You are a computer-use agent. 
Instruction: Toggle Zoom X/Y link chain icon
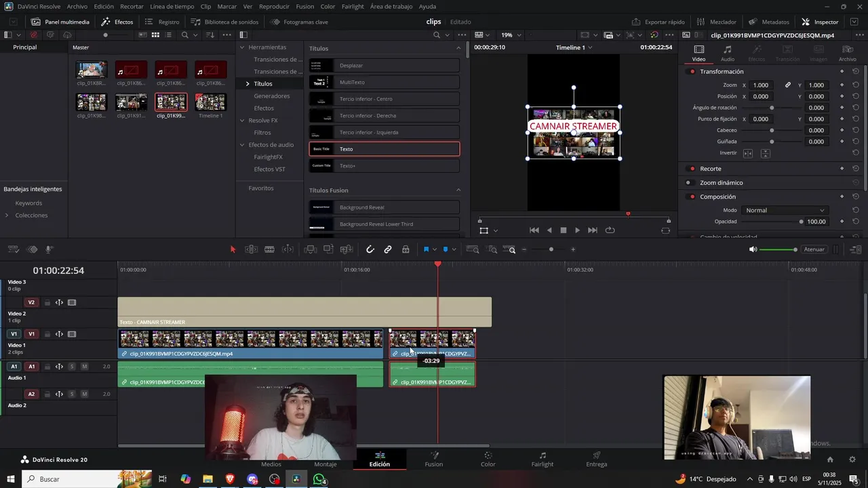pyautogui.click(x=788, y=85)
